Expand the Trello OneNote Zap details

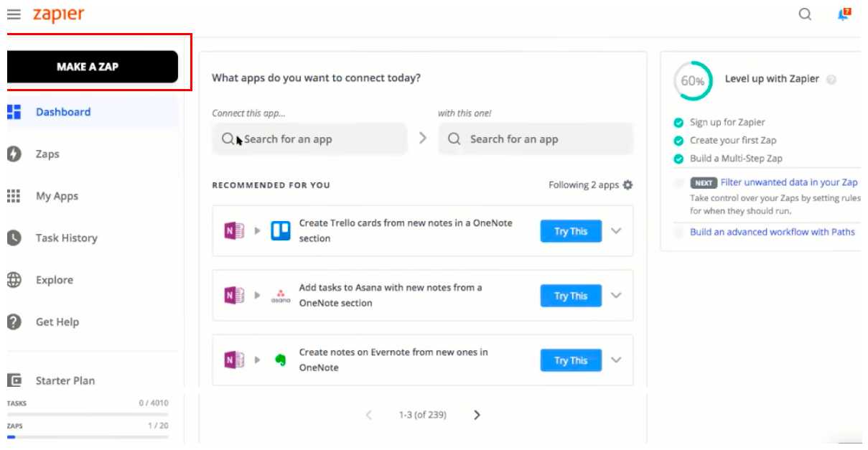click(x=615, y=230)
